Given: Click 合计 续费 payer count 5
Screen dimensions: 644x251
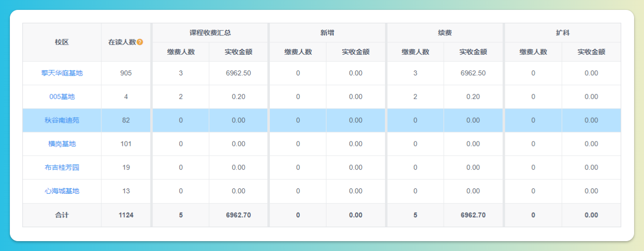Looking at the screenshot, I should [x=416, y=215].
